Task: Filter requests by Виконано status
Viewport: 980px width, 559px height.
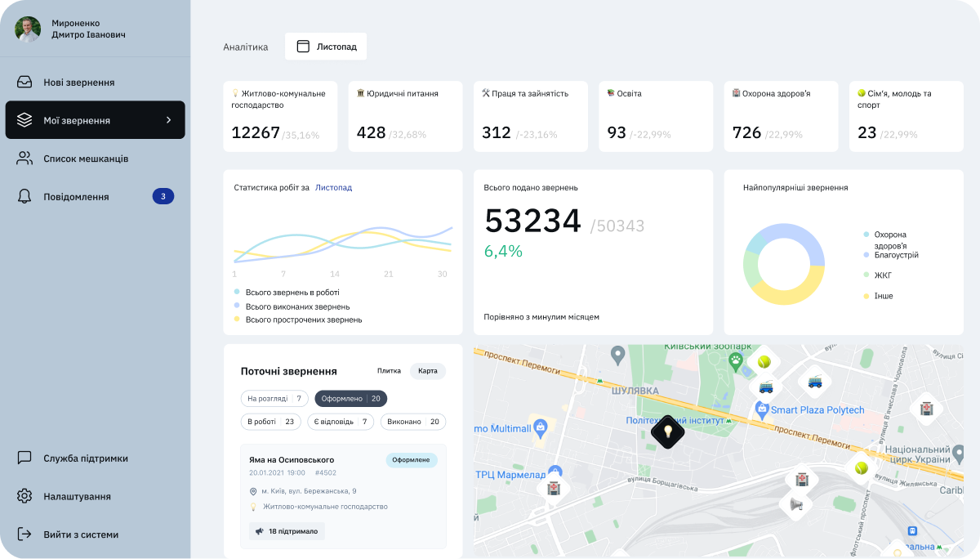Action: tap(414, 423)
